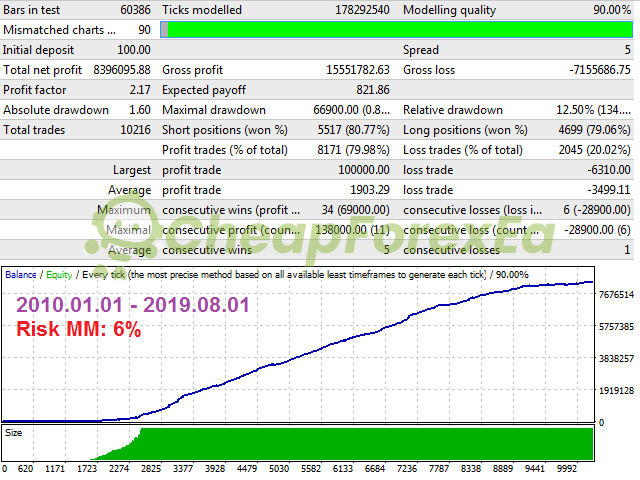
Task: Select the value 6 (-28900.00)
Action: (597, 210)
